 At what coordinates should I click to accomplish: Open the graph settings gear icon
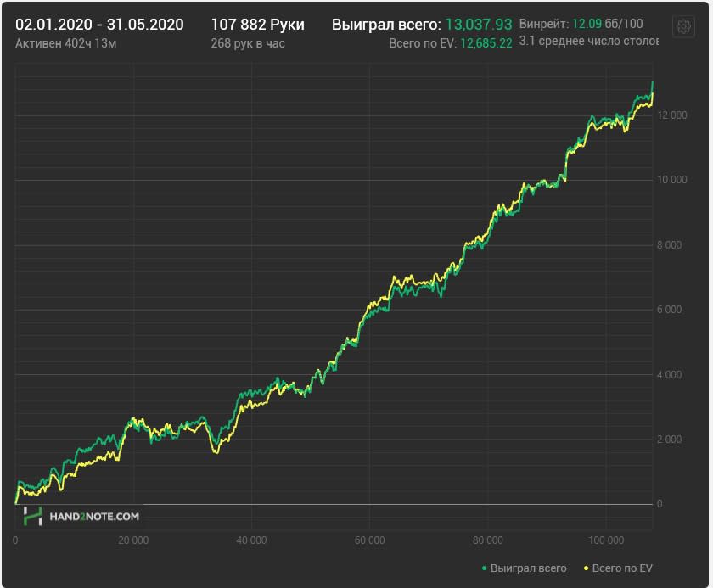(x=683, y=26)
